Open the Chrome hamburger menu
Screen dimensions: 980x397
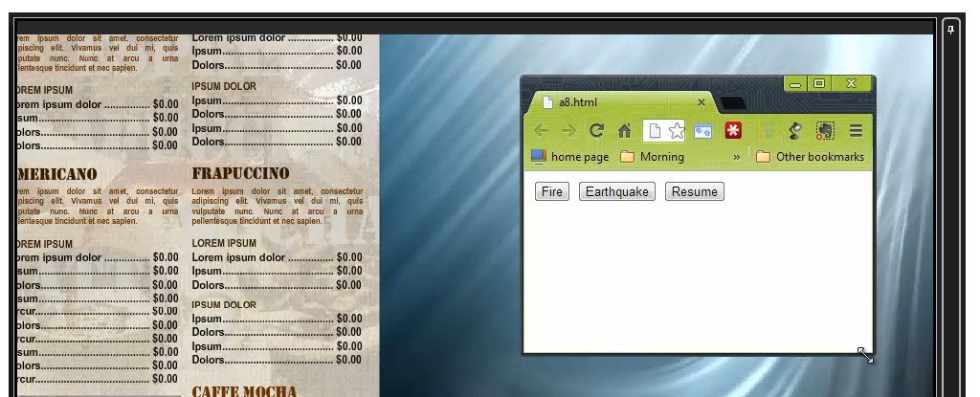point(857,131)
